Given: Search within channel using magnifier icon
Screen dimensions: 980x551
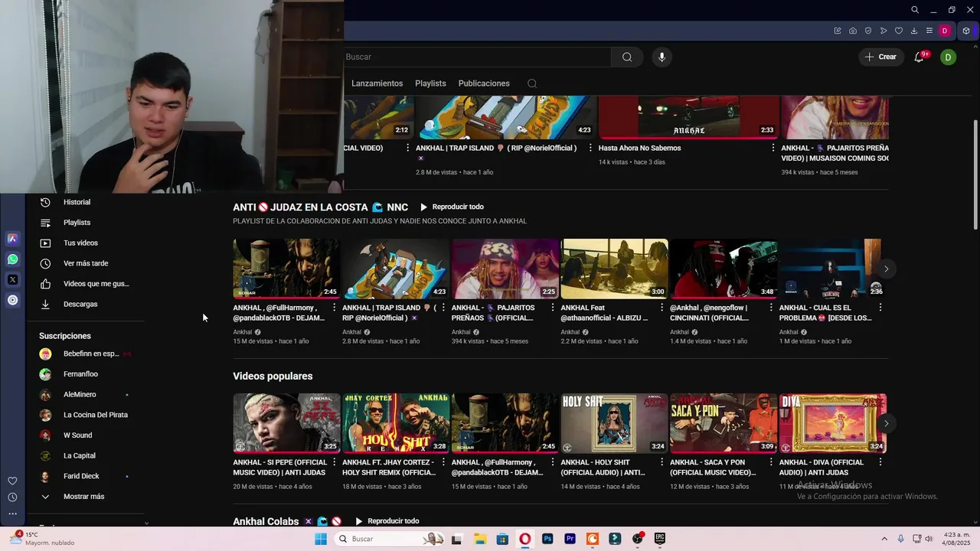Looking at the screenshot, I should (x=532, y=83).
